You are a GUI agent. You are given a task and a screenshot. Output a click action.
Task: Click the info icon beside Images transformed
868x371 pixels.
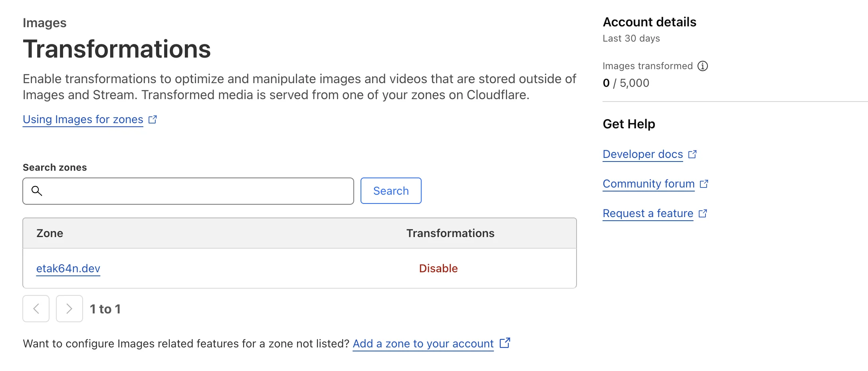pos(702,66)
